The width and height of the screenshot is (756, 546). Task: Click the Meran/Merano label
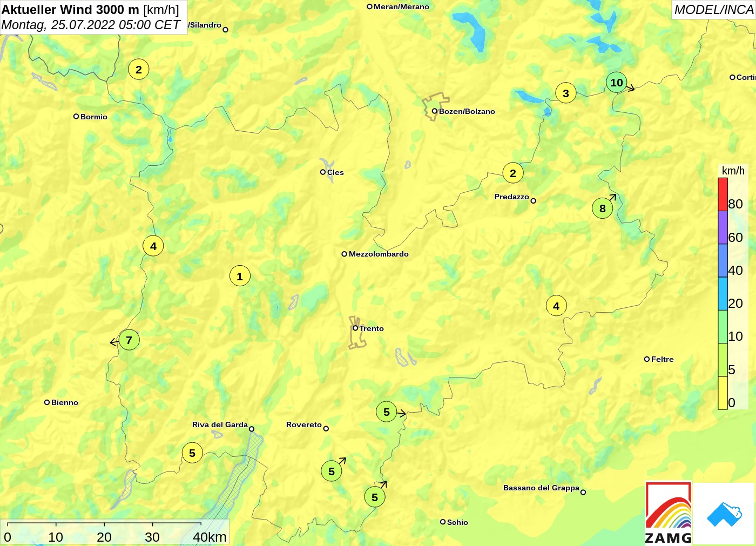coord(401,6)
